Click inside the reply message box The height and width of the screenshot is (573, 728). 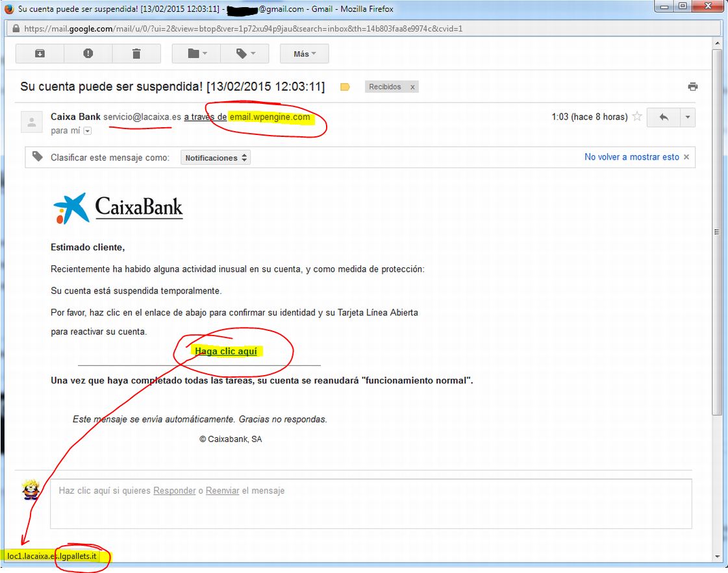pos(371,504)
